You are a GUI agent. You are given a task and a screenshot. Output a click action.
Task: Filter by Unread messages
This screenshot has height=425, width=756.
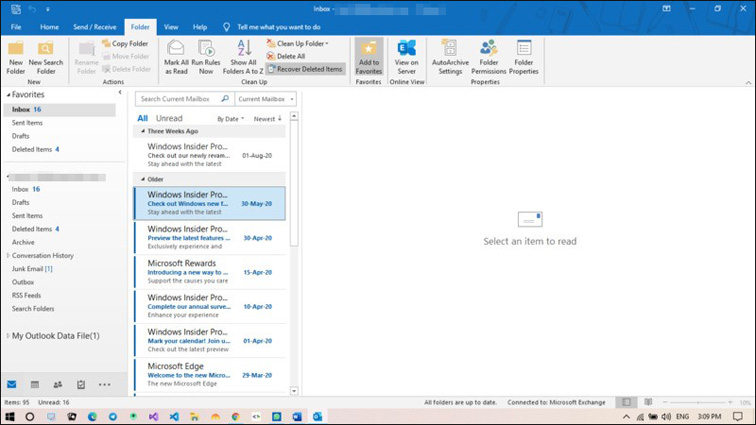pos(169,118)
